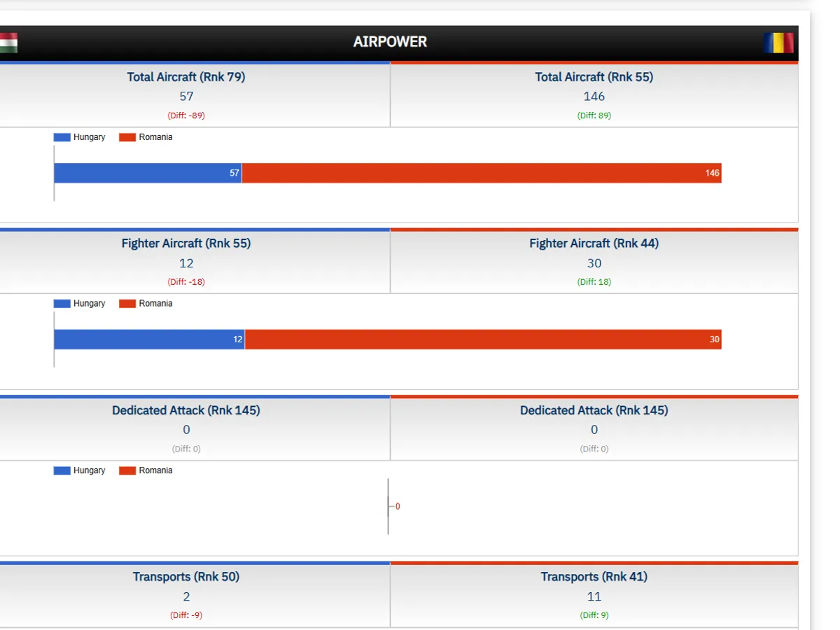Screen dimensions: 840x630
Task: Open Total Aircraft (Rnk 79) heading
Action: coord(186,77)
